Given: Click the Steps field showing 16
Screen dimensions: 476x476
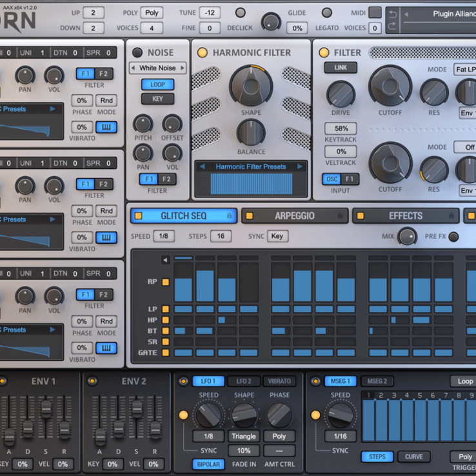Looking at the screenshot, I should pyautogui.click(x=221, y=236).
